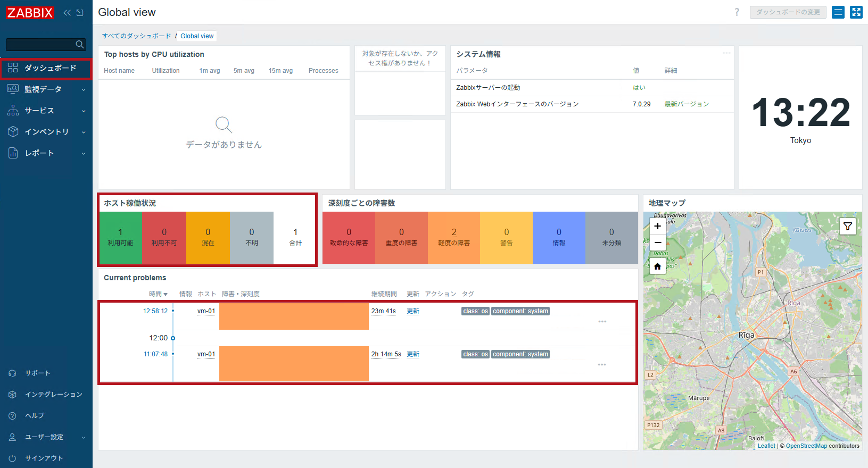Click the 軽度の障害 severity tile
This screenshot has width=868, height=468.
454,238
